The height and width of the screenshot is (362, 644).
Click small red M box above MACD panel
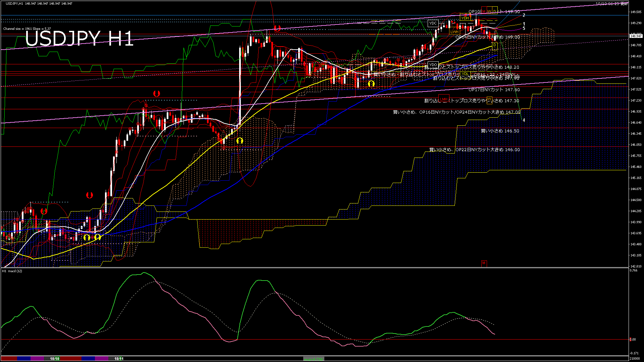pos(484,263)
